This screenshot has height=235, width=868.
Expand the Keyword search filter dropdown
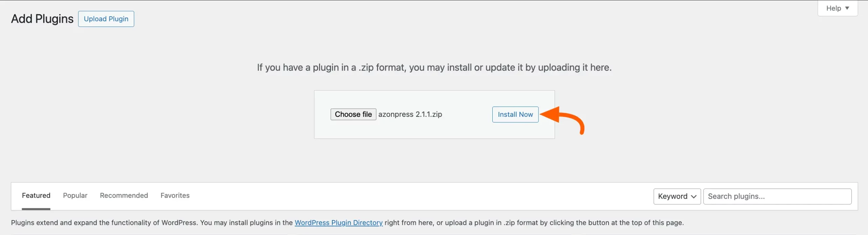click(x=677, y=196)
